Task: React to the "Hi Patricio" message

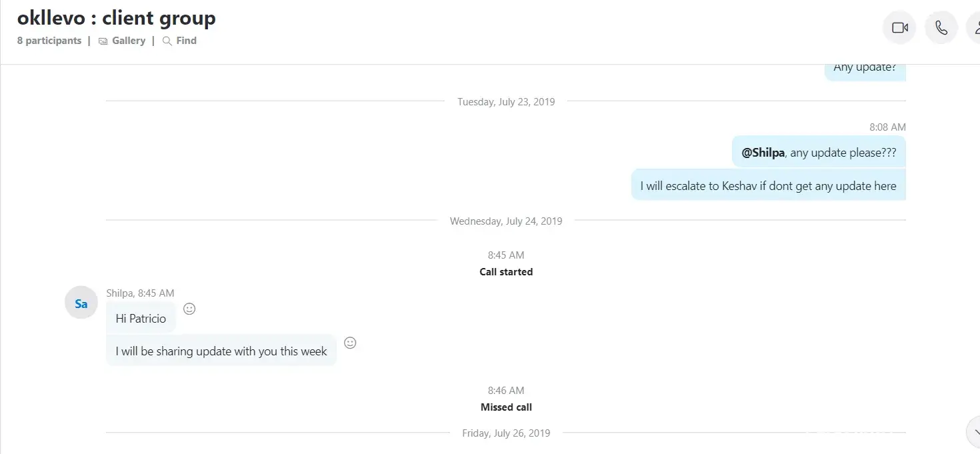Action: tap(189, 309)
